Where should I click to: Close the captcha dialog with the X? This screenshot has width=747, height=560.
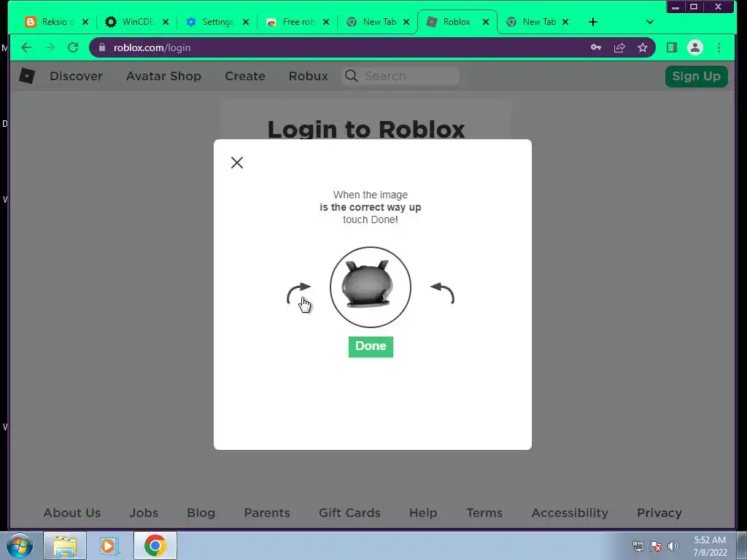tap(237, 163)
